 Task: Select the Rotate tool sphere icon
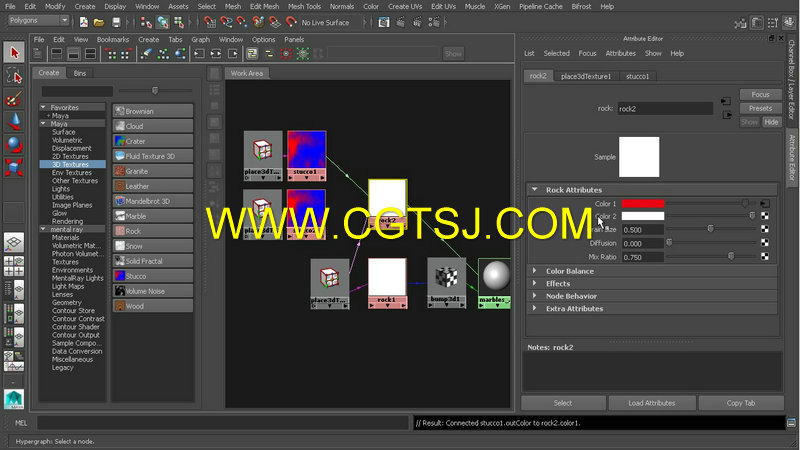pyautogui.click(x=14, y=144)
